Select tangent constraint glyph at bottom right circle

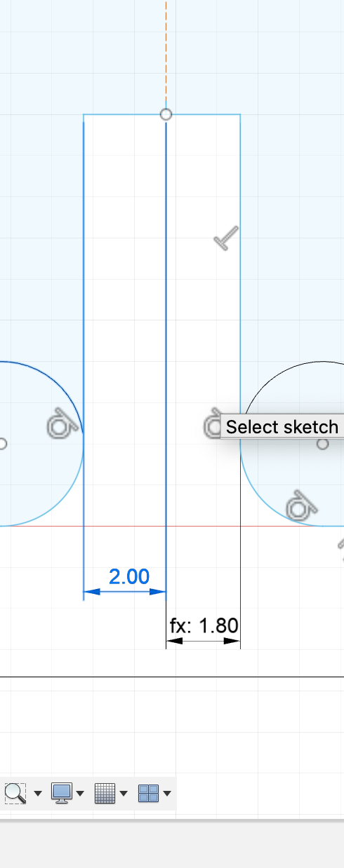pos(300,506)
